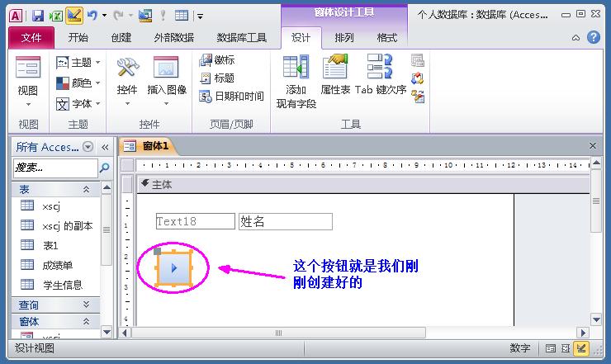Collapse the 表 tables group
The height and width of the screenshot is (364, 611).
pyautogui.click(x=56, y=189)
